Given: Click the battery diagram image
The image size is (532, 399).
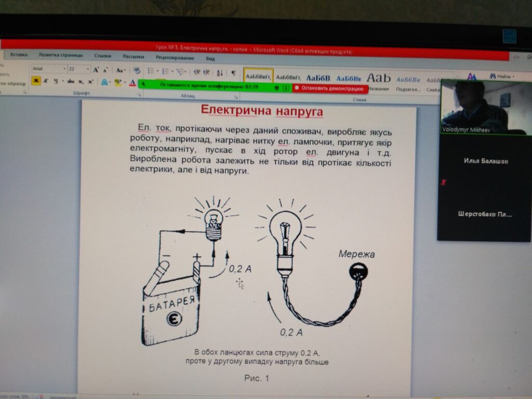Looking at the screenshot, I should tap(191, 271).
